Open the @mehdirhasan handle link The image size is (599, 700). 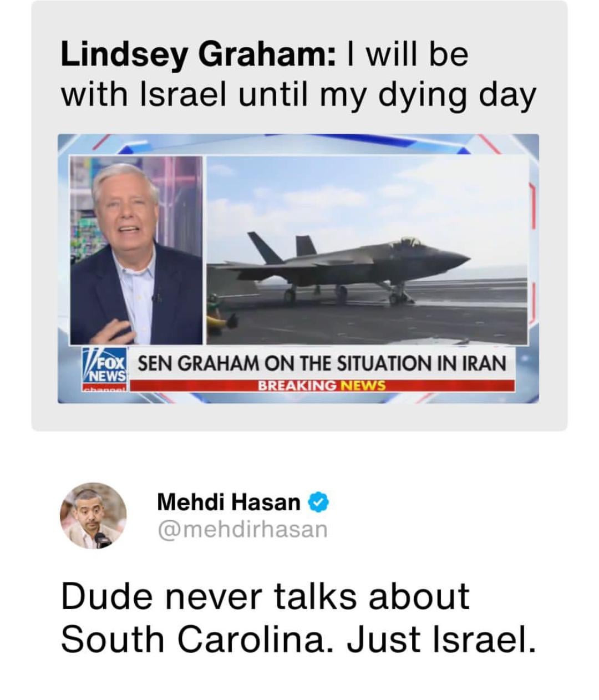[x=243, y=529]
